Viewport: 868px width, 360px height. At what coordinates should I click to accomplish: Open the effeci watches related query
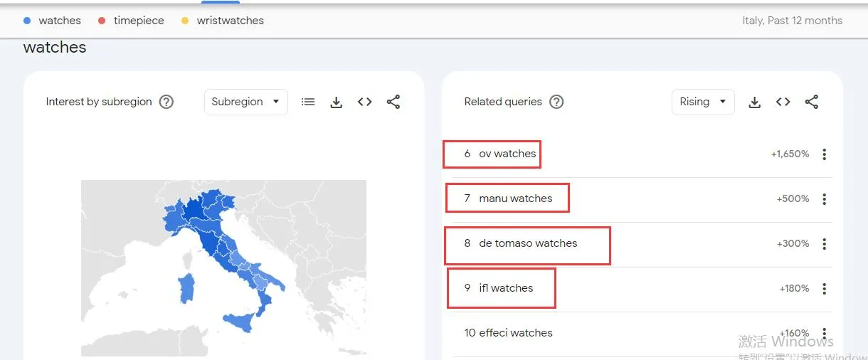coord(515,333)
